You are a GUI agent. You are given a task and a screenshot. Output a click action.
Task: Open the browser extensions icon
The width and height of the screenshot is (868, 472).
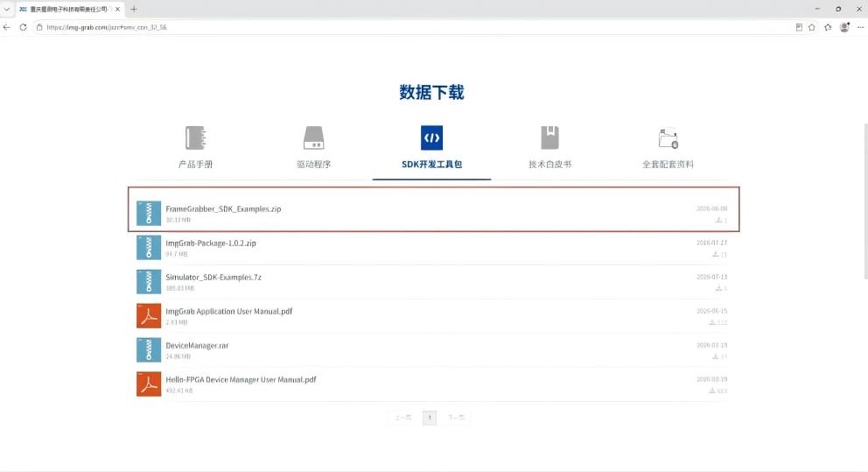click(x=828, y=27)
